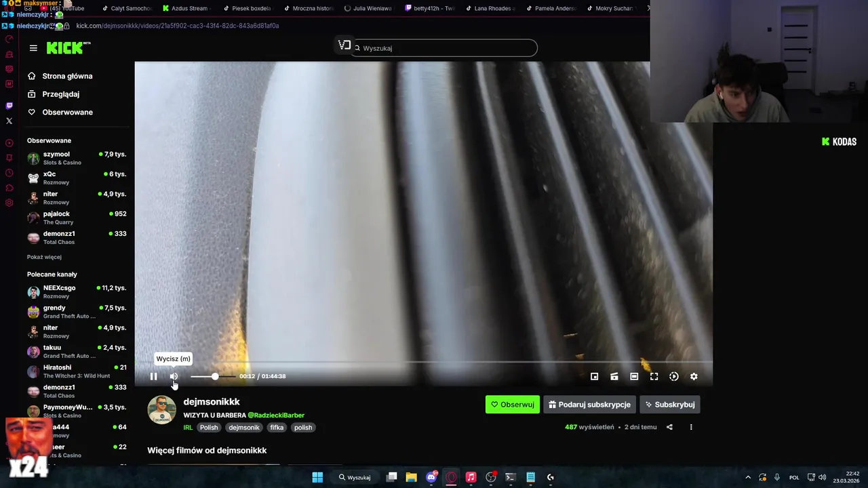Open PaymoneyWu recommended channel

[x=77, y=411]
